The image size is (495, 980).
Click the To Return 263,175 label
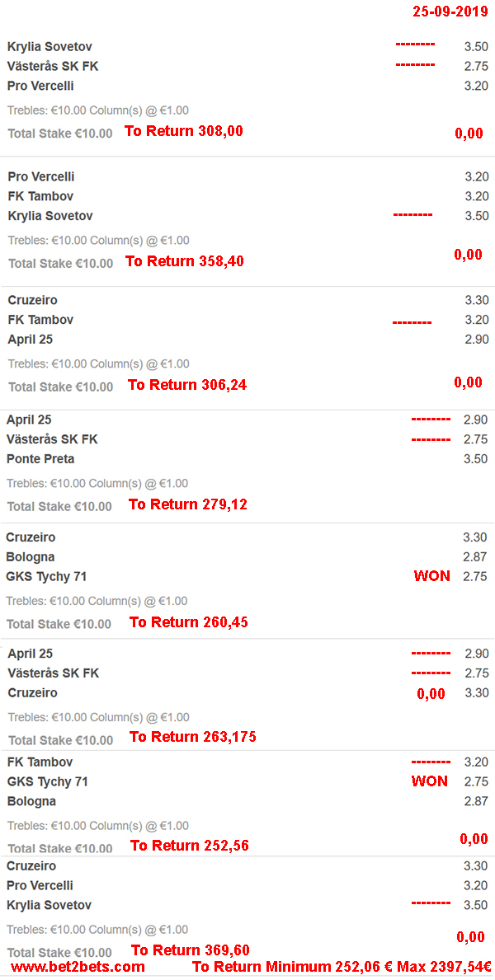(193, 737)
